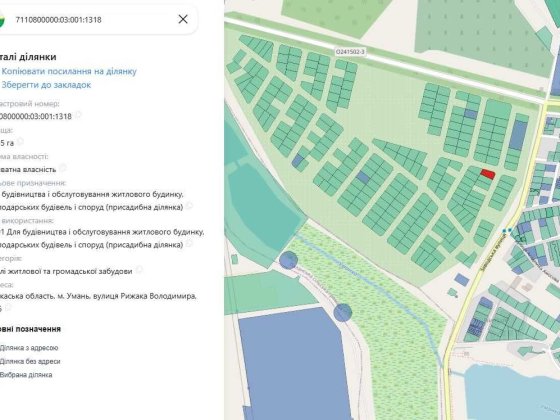Click Зберегти до закладок link
This screenshot has width=560, height=420.
[46, 85]
